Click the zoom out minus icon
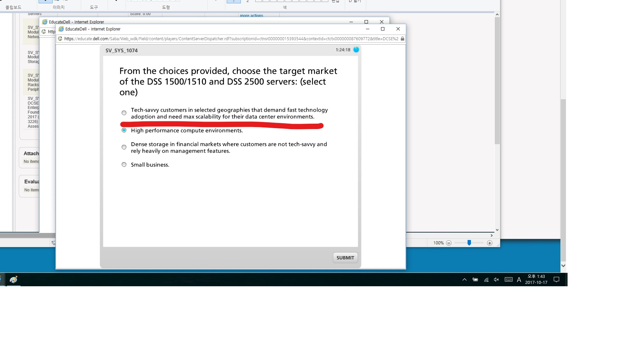This screenshot has width=644, height=362. [449, 243]
